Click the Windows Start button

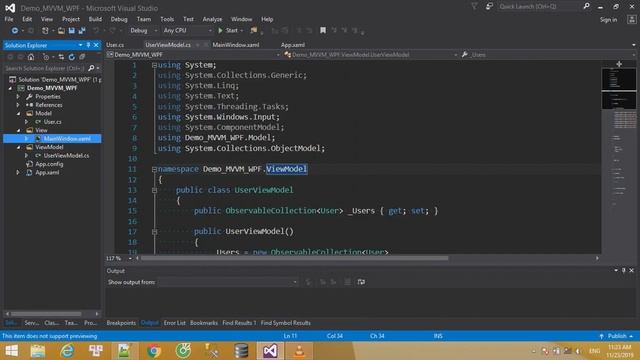[x=11, y=351]
